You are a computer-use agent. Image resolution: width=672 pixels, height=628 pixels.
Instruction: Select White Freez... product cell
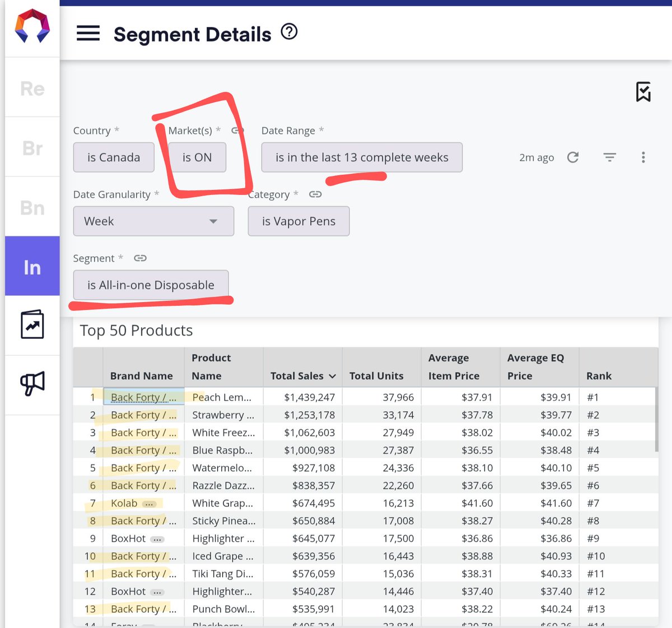point(223,432)
